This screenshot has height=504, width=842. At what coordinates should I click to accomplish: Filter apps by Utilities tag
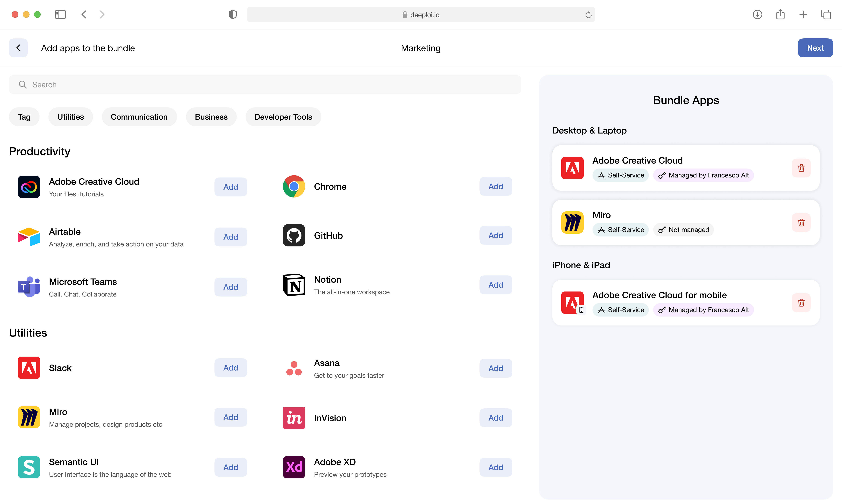pos(70,117)
